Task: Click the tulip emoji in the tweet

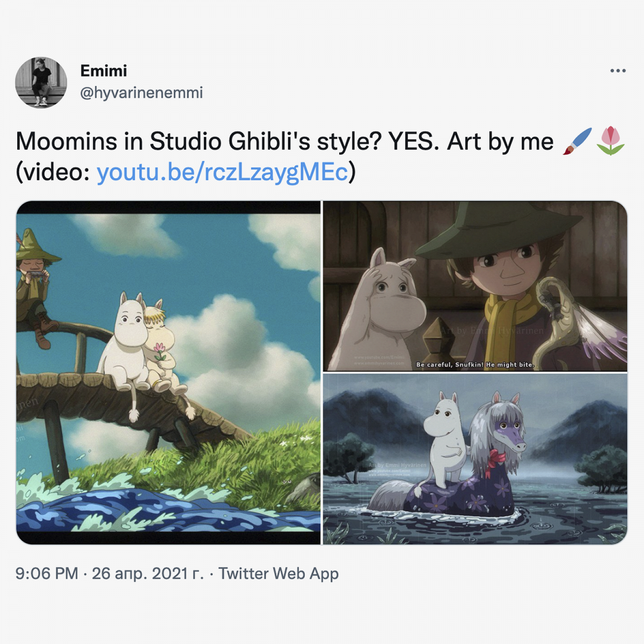Action: [611, 141]
